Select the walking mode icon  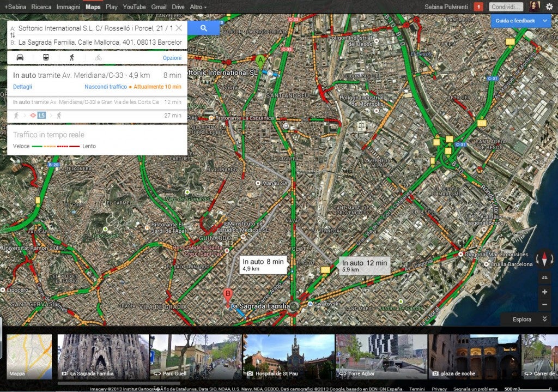(72, 57)
